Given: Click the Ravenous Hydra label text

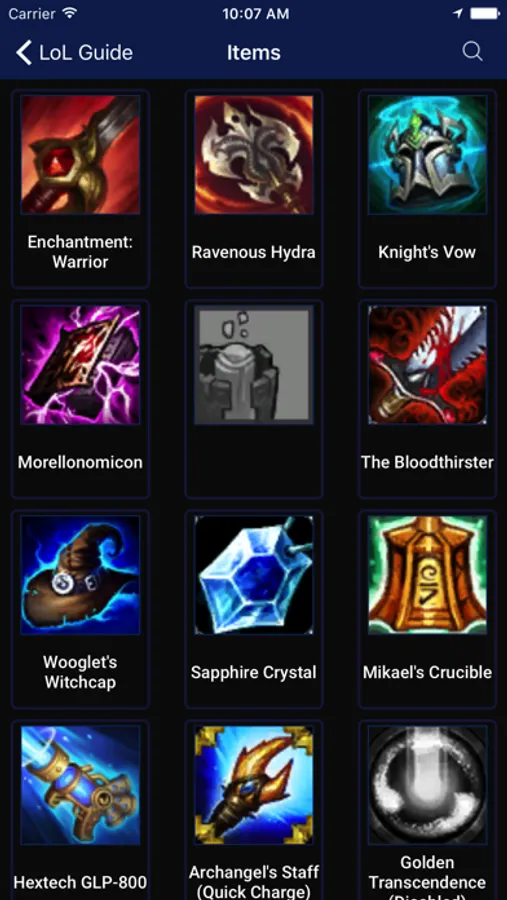Looking at the screenshot, I should [254, 252].
